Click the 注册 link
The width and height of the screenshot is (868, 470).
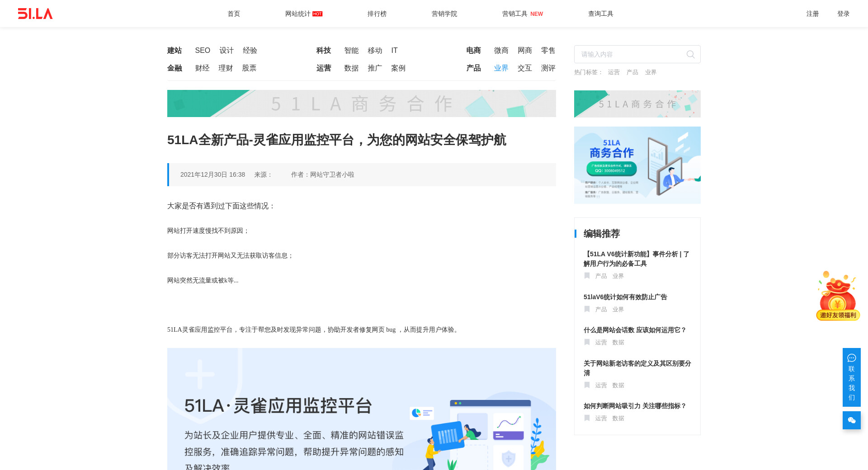tap(812, 14)
